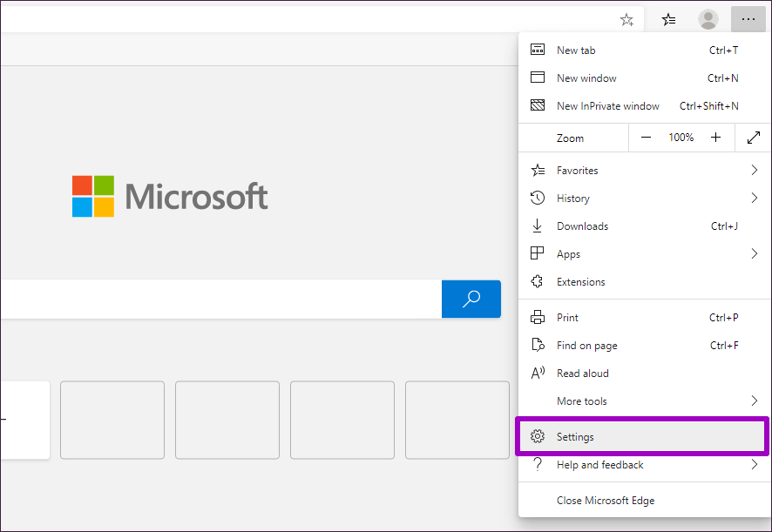Click the New InPrivate window icon

[x=537, y=105]
